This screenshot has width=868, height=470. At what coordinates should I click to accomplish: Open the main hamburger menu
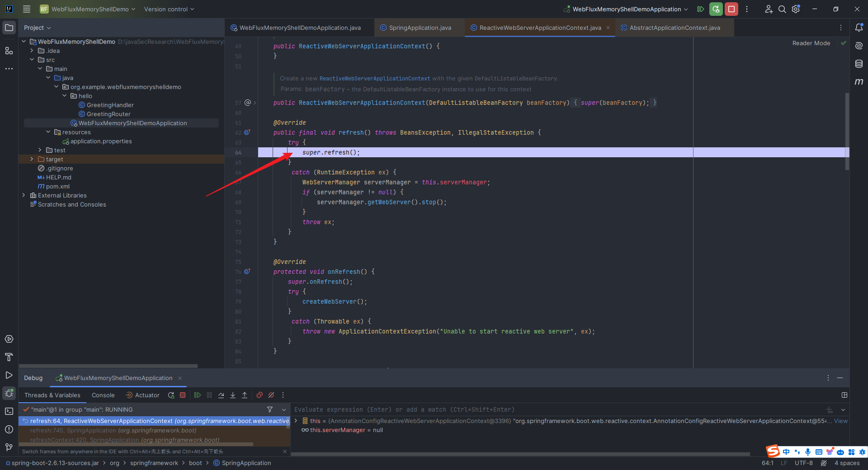pos(27,9)
